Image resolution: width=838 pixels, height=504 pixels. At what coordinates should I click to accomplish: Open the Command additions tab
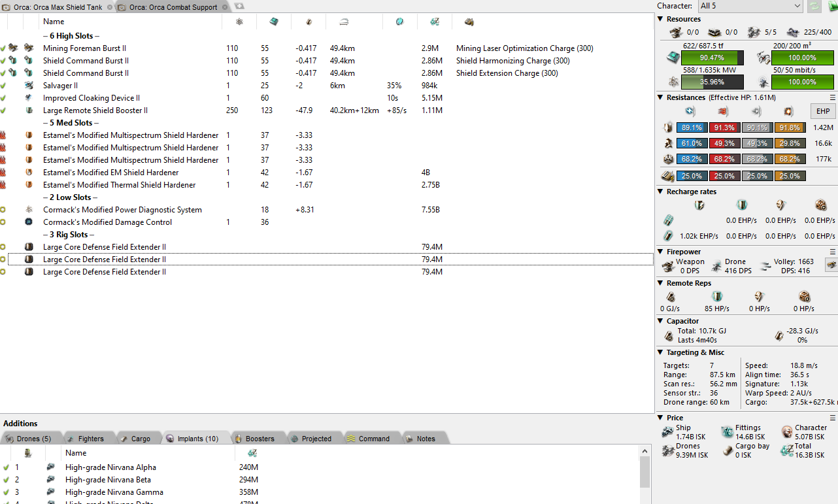(x=369, y=439)
